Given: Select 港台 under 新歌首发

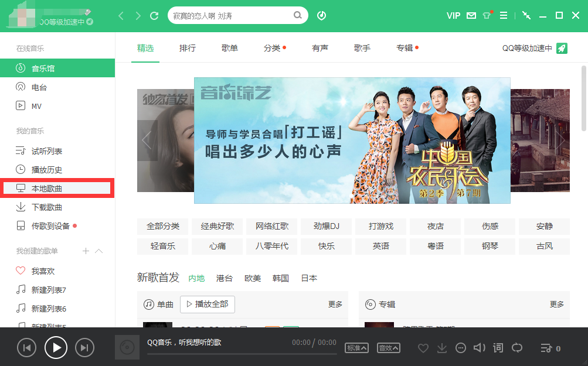Looking at the screenshot, I should click(225, 278).
